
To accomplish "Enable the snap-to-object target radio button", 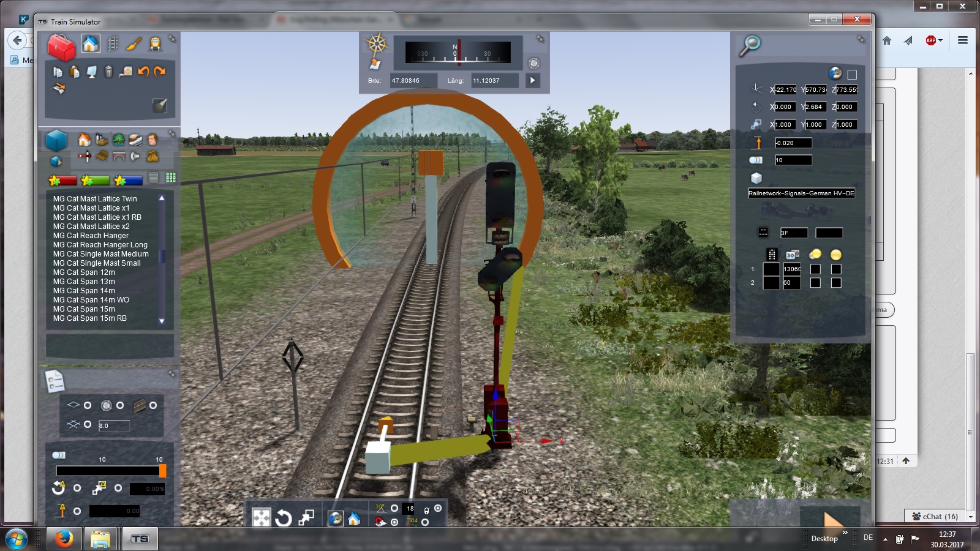I will (x=120, y=405).
